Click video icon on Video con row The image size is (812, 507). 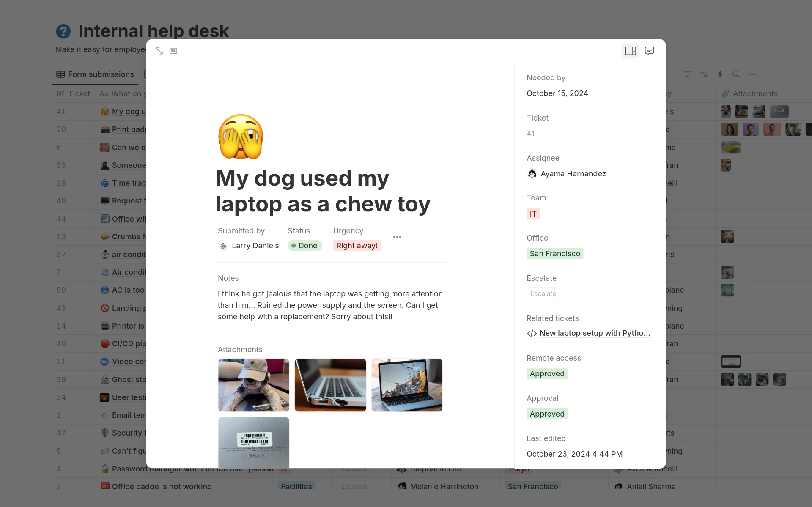[105, 362]
